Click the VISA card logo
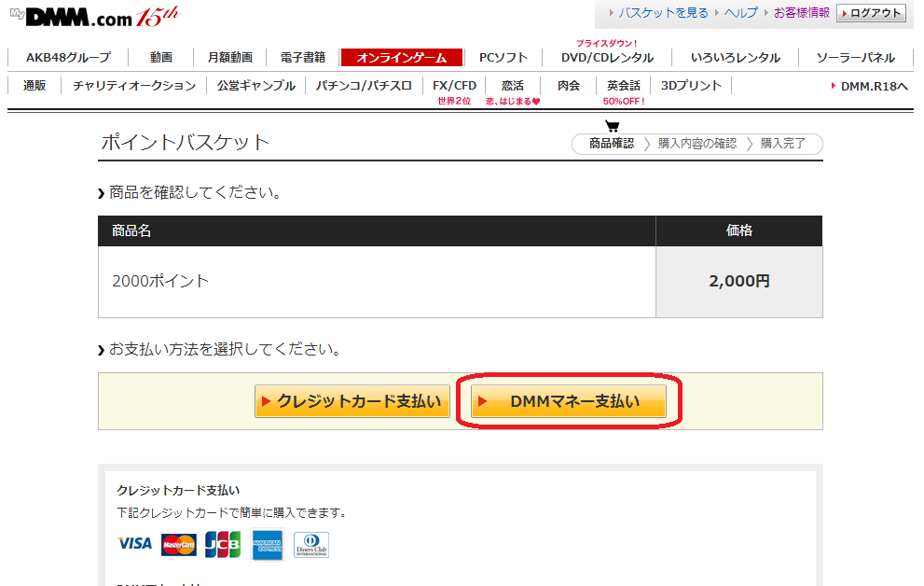Screen dimensions: 924x586 pyautogui.click(x=135, y=544)
